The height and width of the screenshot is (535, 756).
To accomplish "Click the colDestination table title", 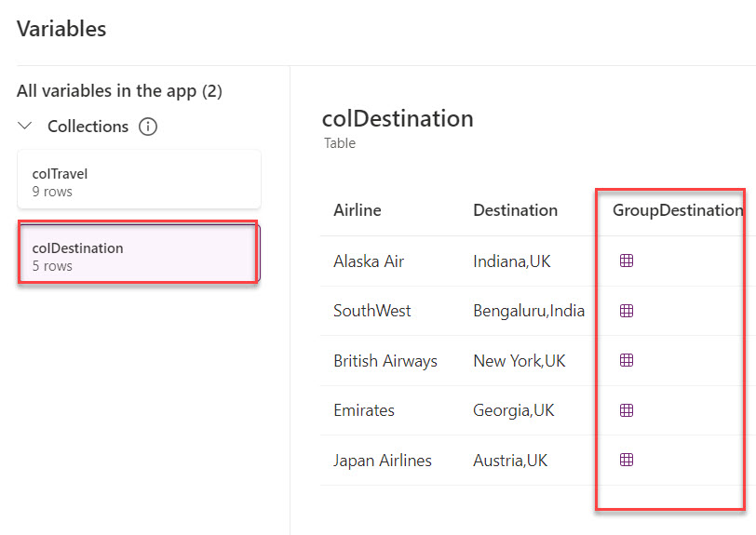I will click(x=398, y=118).
